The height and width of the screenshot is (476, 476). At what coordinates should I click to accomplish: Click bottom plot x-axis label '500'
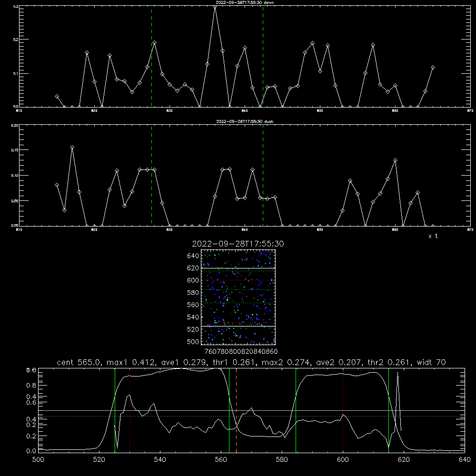tap(38, 460)
